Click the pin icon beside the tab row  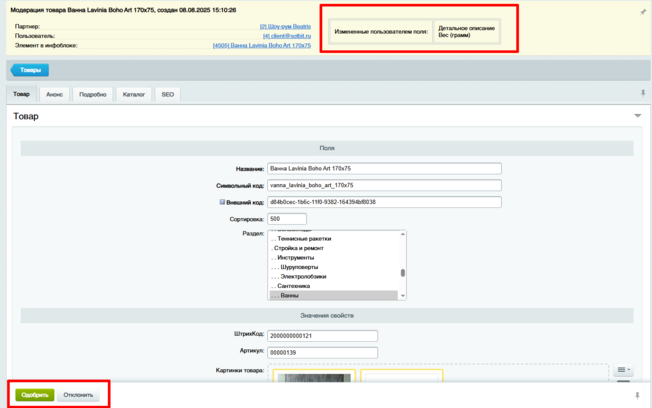[643, 93]
